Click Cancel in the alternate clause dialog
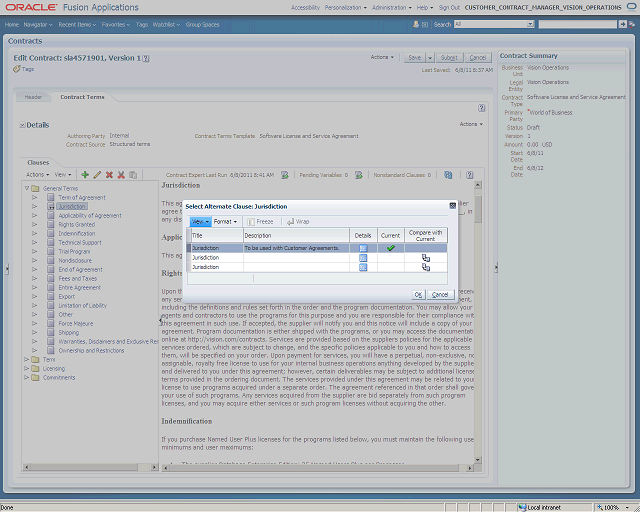Image resolution: width=640 pixels, height=512 pixels. coord(440,294)
